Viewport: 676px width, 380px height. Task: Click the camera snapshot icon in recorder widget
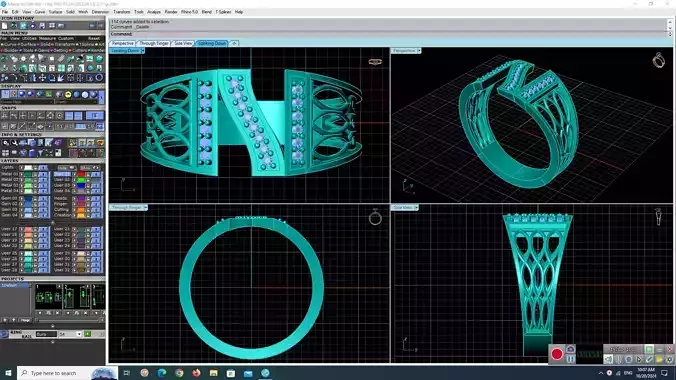click(x=570, y=349)
